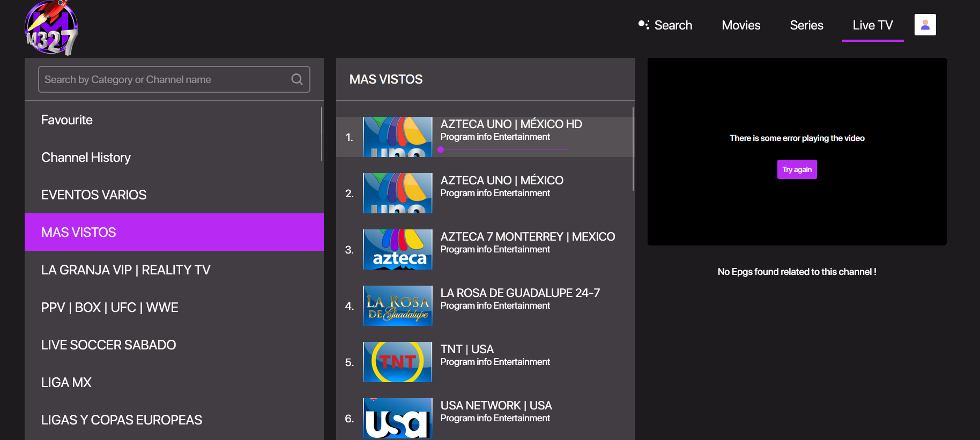
Task: Click the AZTECA UNO | MÉXICO logo in row 2
Action: (397, 193)
